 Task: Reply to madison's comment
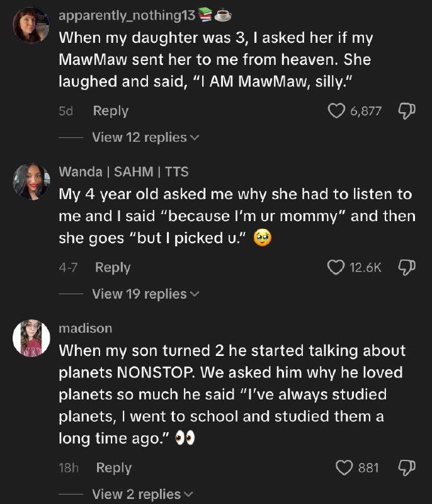point(113,467)
